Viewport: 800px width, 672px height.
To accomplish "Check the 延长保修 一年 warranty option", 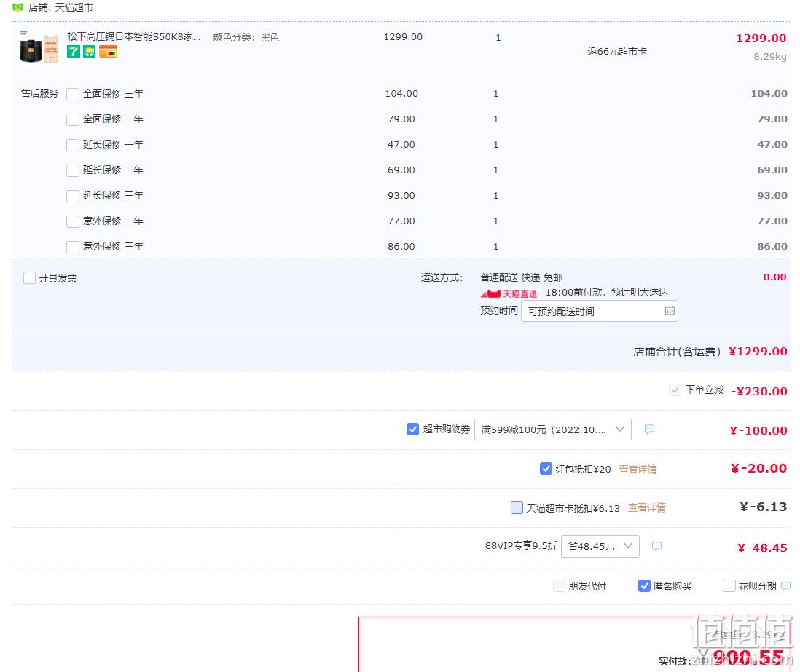I will pos(73,145).
